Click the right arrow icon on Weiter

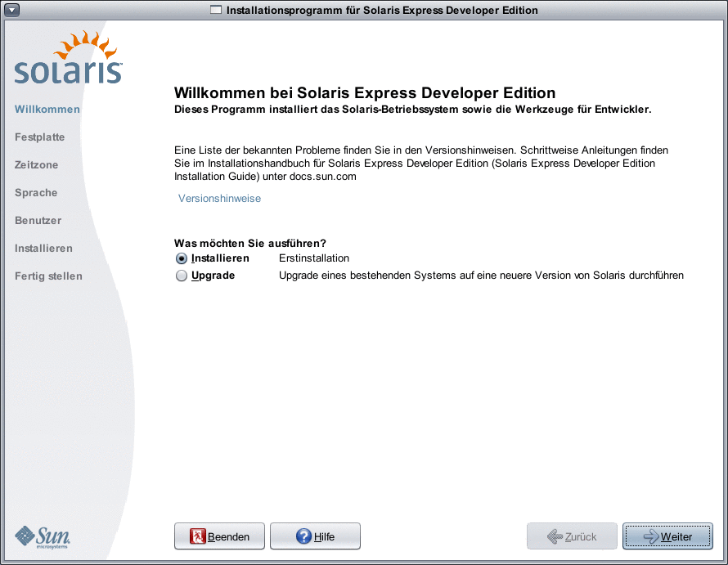[x=651, y=536]
